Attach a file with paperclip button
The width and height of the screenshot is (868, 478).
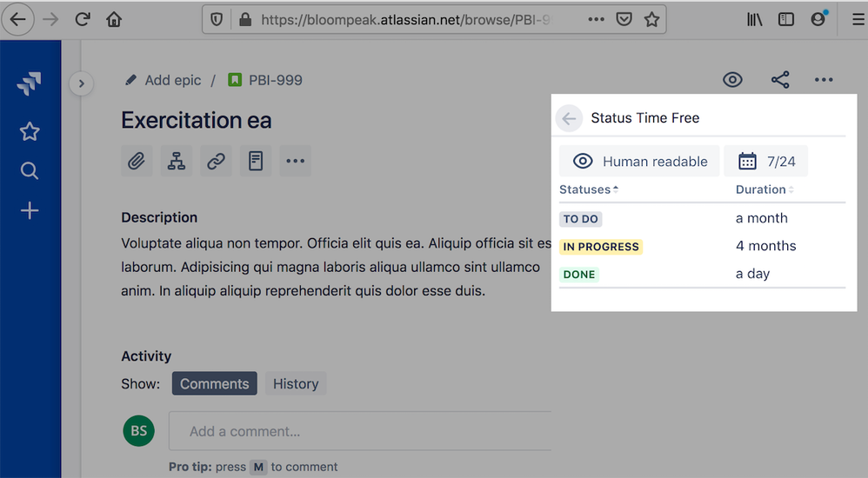pyautogui.click(x=137, y=161)
